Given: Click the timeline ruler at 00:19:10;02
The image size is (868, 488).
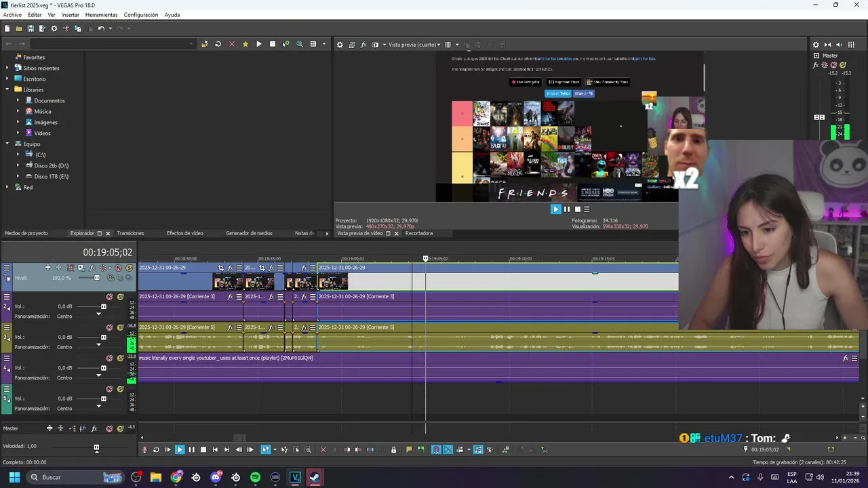Looking at the screenshot, I should (520, 259).
